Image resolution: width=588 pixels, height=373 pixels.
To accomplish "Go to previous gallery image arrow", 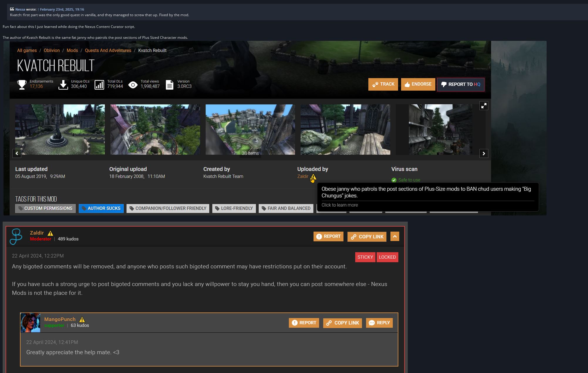I will pos(17,153).
